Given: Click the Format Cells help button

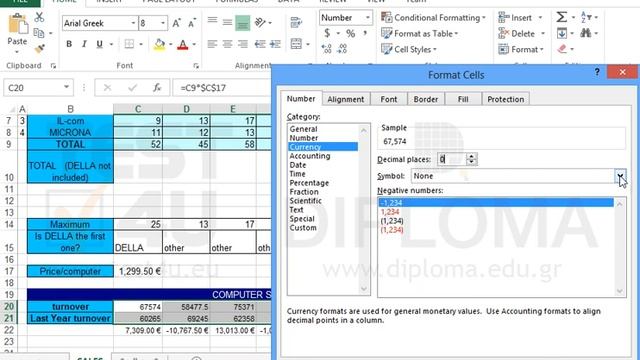Looking at the screenshot, I should (x=597, y=72).
